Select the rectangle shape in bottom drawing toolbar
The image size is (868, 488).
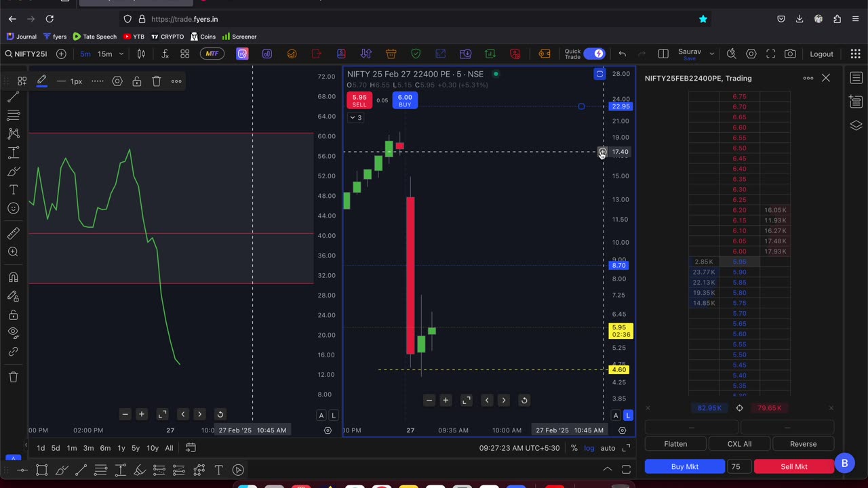41,470
